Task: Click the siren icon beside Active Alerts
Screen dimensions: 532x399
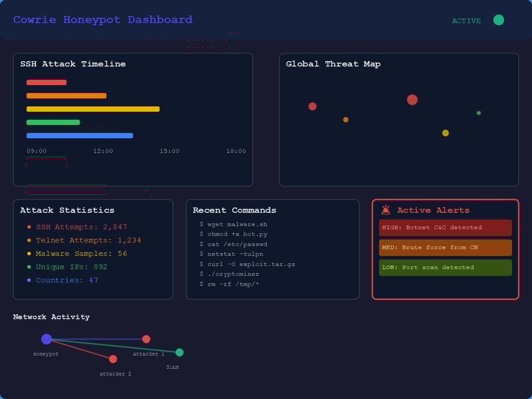Action: pos(386,210)
